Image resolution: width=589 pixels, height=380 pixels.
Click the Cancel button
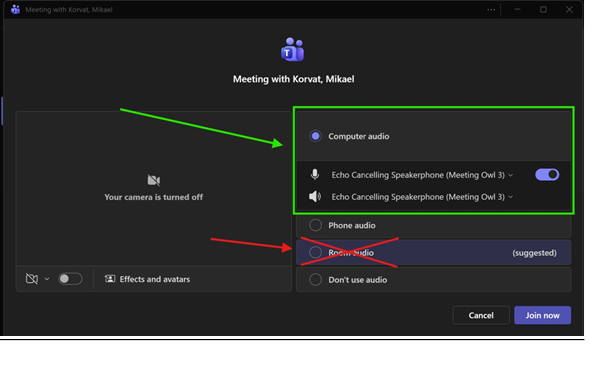tap(481, 315)
